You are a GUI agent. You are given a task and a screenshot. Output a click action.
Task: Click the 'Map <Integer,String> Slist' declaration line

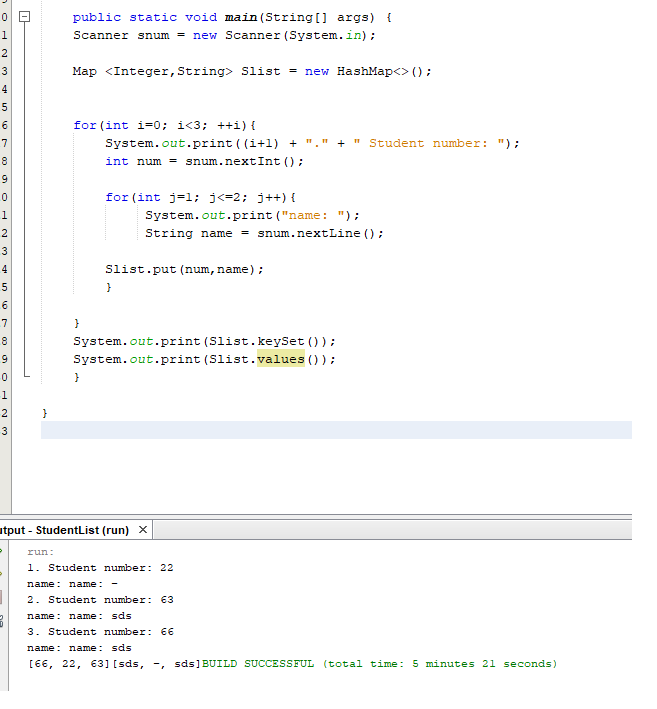point(252,71)
